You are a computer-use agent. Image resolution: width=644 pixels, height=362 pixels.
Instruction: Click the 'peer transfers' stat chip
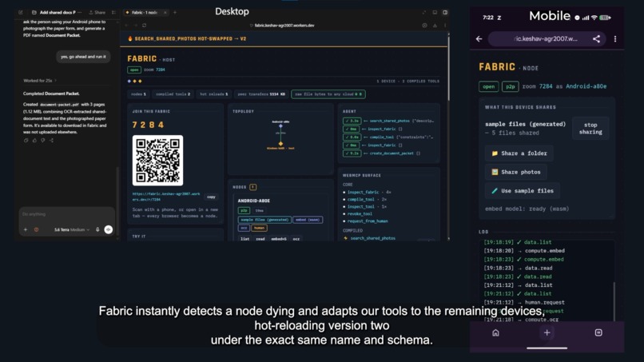click(261, 94)
